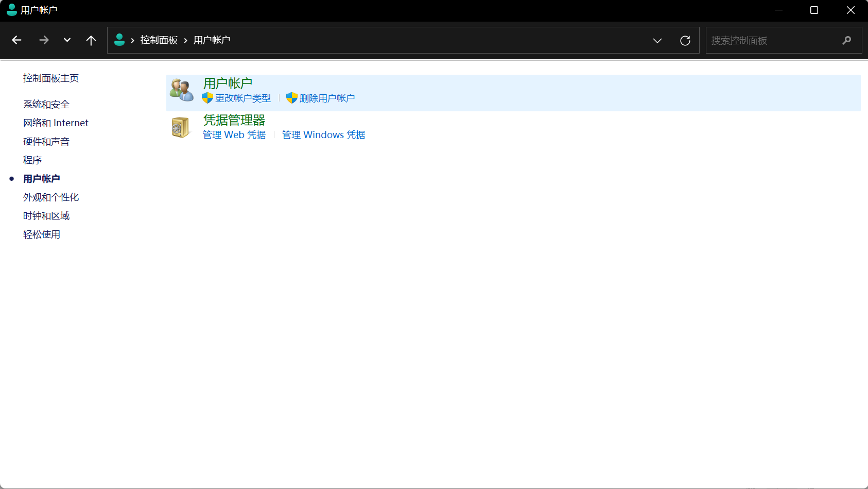Open 硬件和声音 category

[46, 142]
